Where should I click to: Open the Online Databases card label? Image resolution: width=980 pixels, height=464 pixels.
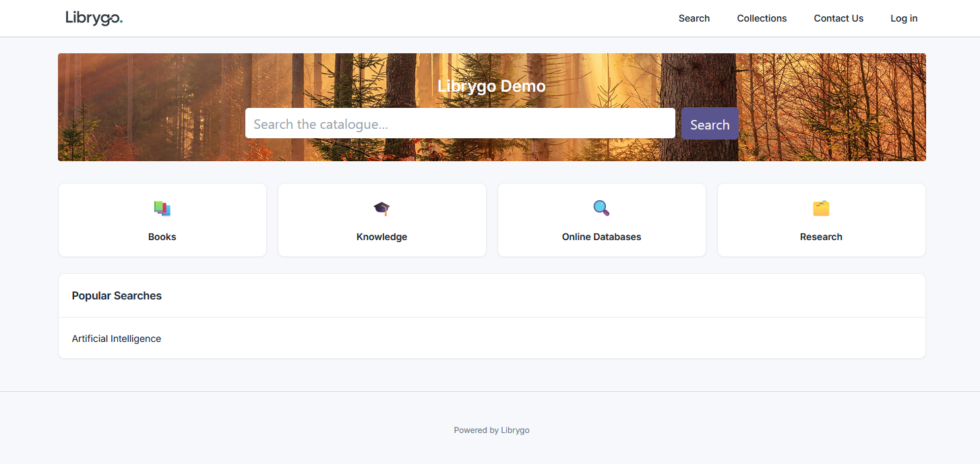602,237
